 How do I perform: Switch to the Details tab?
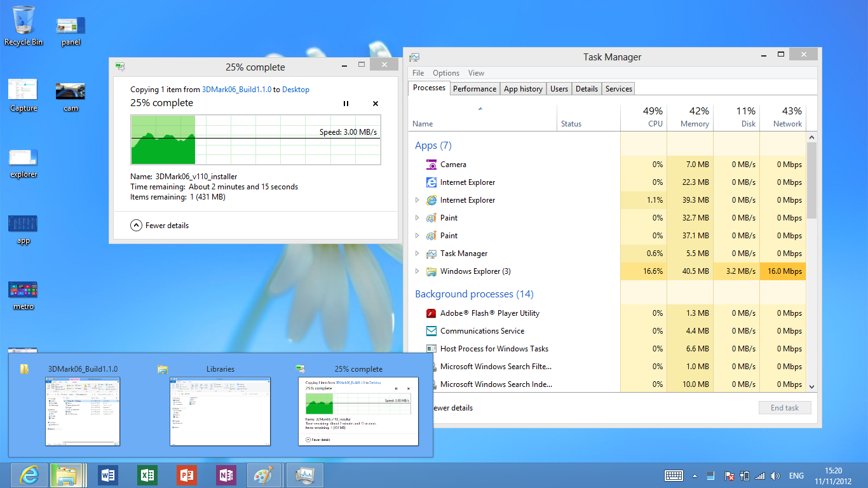(x=587, y=89)
